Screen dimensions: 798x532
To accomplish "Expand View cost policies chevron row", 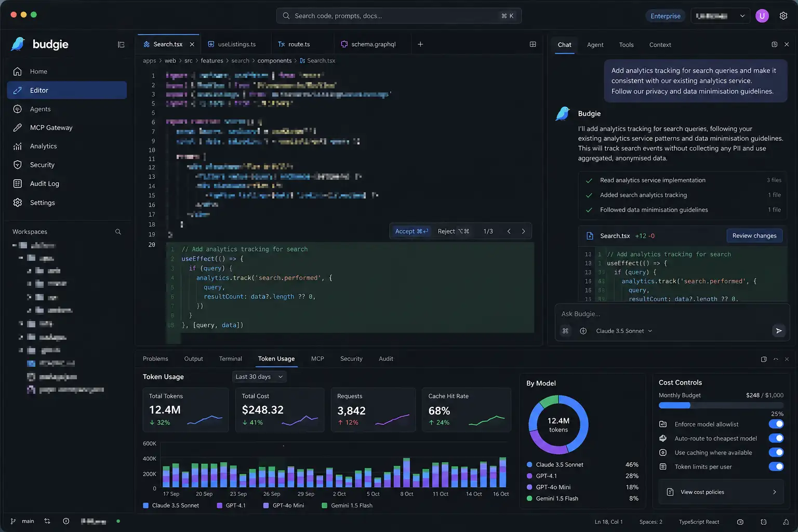I will (721, 492).
